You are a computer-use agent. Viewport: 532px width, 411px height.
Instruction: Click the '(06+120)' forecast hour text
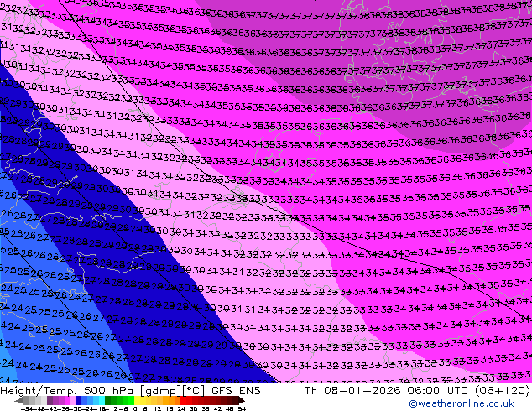(502, 390)
